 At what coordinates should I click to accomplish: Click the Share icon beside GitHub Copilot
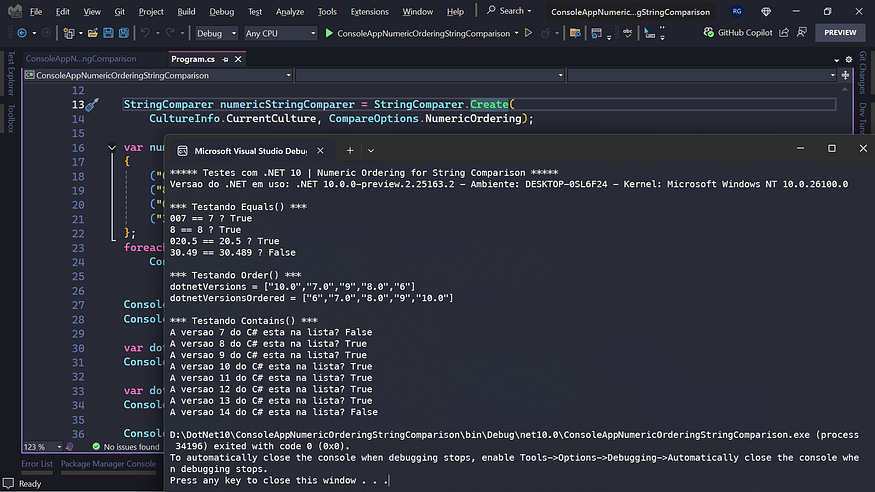(784, 33)
